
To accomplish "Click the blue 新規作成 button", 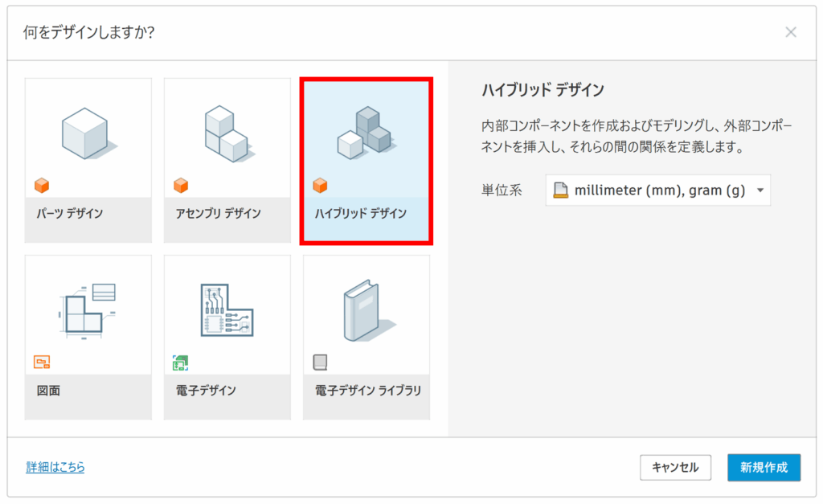I will click(764, 467).
